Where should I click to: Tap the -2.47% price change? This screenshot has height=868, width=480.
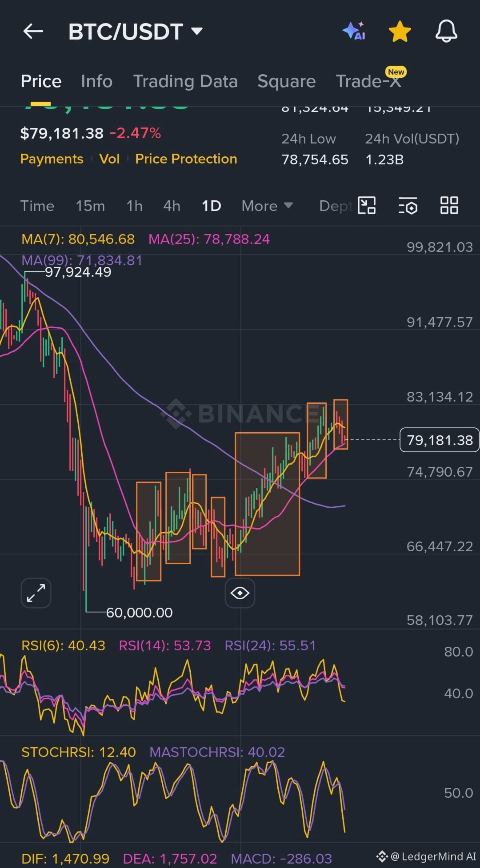(135, 133)
